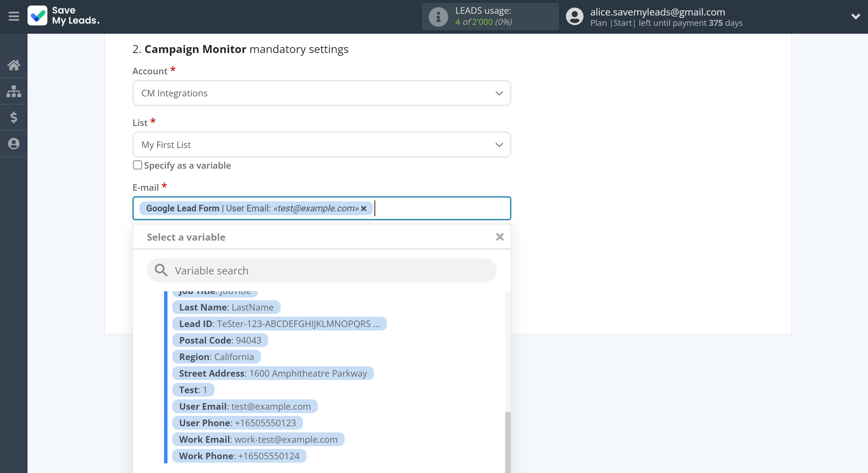Click the Campaign Monitor mandatory settings heading
The height and width of the screenshot is (473, 868).
coord(240,49)
